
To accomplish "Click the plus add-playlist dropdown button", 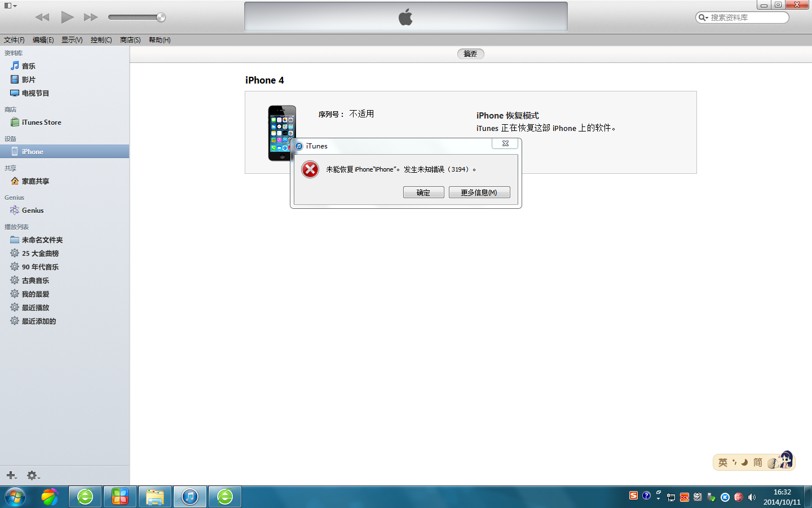I will (x=11, y=476).
